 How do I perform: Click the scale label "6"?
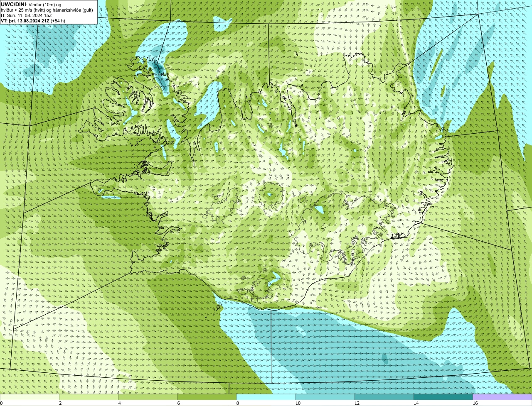[178, 403]
